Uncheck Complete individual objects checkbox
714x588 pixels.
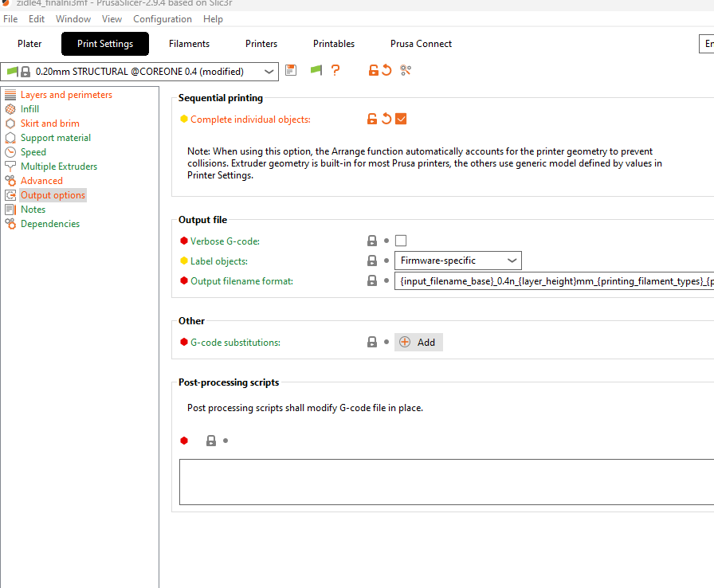[401, 120]
